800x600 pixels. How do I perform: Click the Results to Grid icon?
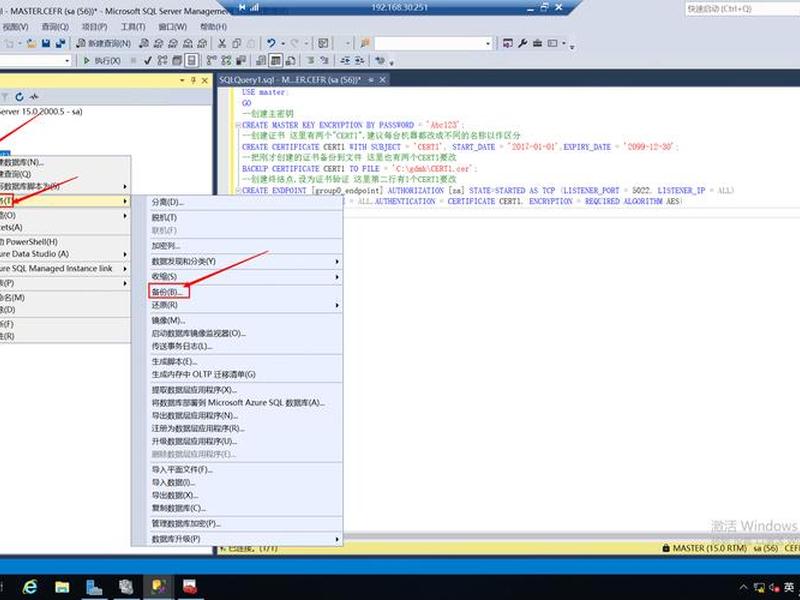(276, 61)
